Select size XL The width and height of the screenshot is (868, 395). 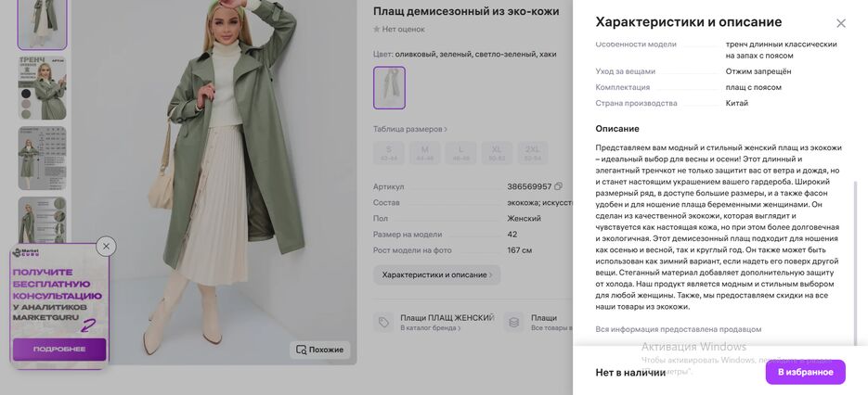(x=497, y=153)
